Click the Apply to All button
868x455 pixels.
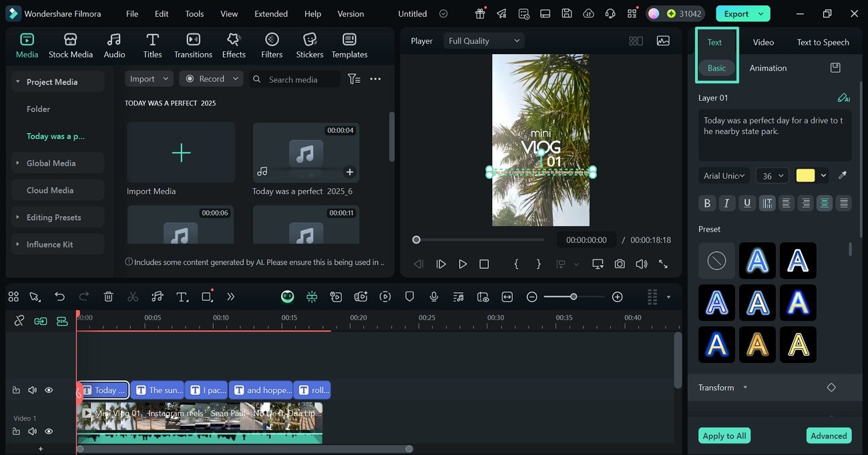(724, 436)
